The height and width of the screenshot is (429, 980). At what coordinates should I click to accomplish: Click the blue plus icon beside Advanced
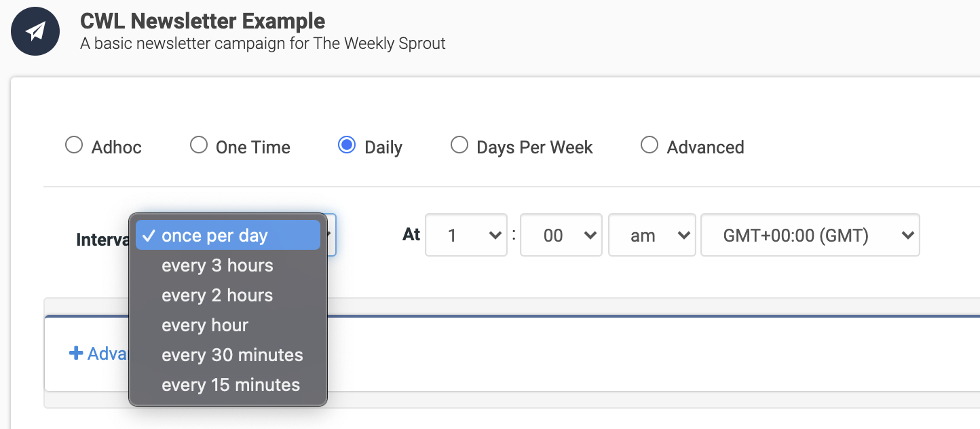pyautogui.click(x=76, y=353)
